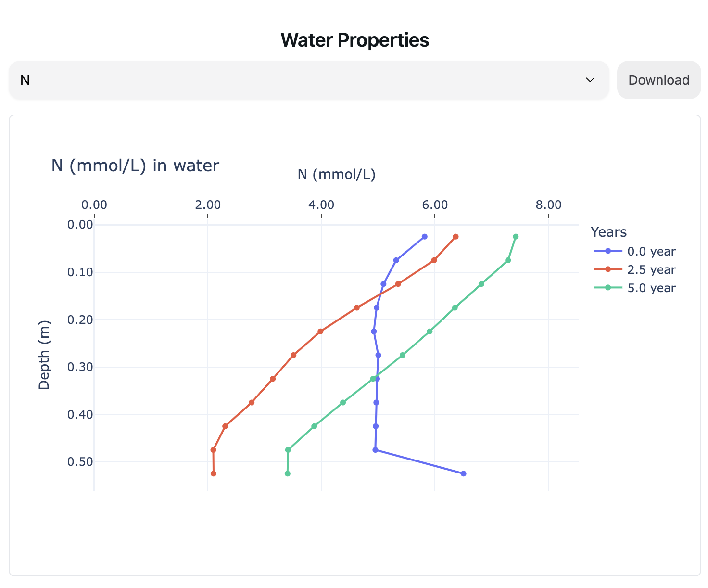Click the red 2.5 year legend line marker

click(x=608, y=269)
